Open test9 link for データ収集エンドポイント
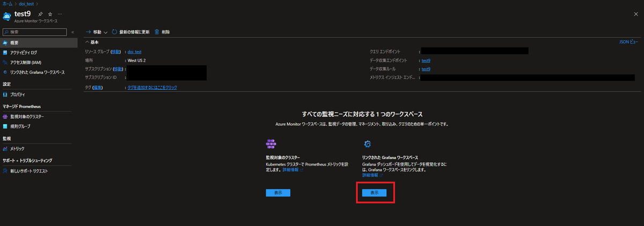 (x=426, y=61)
